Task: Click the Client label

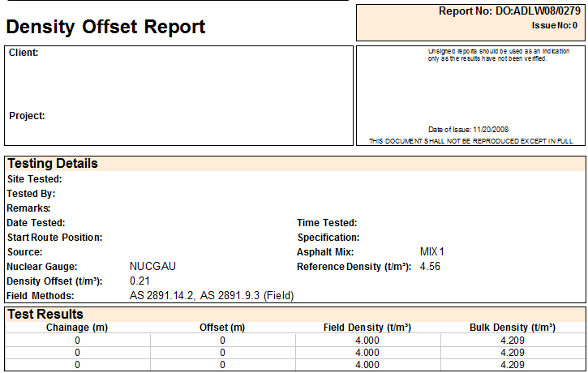Action: [24, 53]
